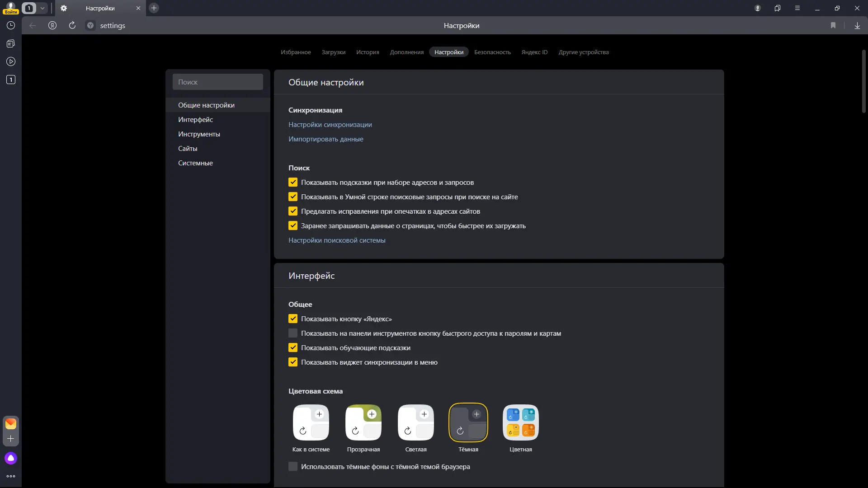Viewport: 868px width, 488px height.
Task: Click the bookmark icon in address bar
Action: click(x=833, y=26)
